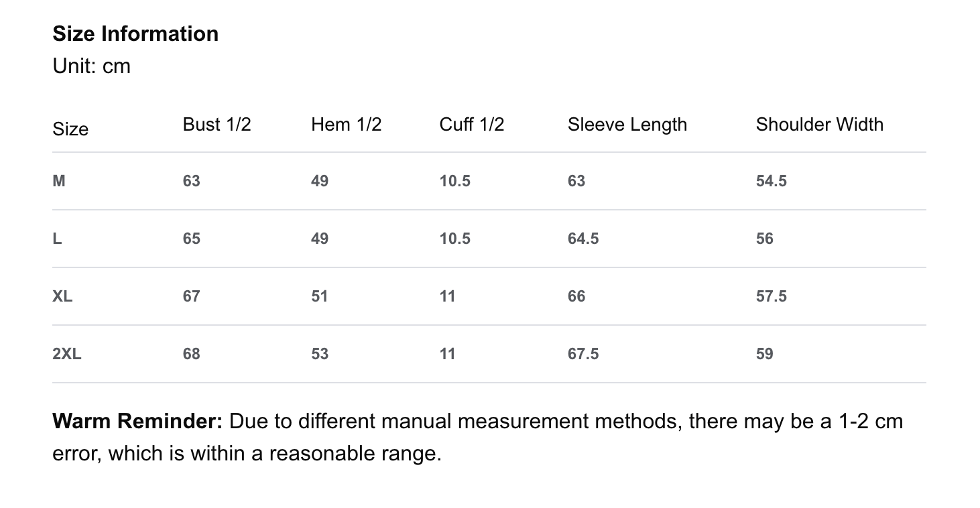Select the Cuff 1/2 column header
Screen dimensions: 980x508
coord(471,125)
